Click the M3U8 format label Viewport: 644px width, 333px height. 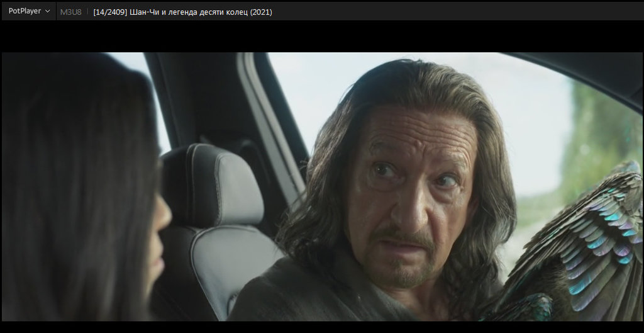click(70, 13)
